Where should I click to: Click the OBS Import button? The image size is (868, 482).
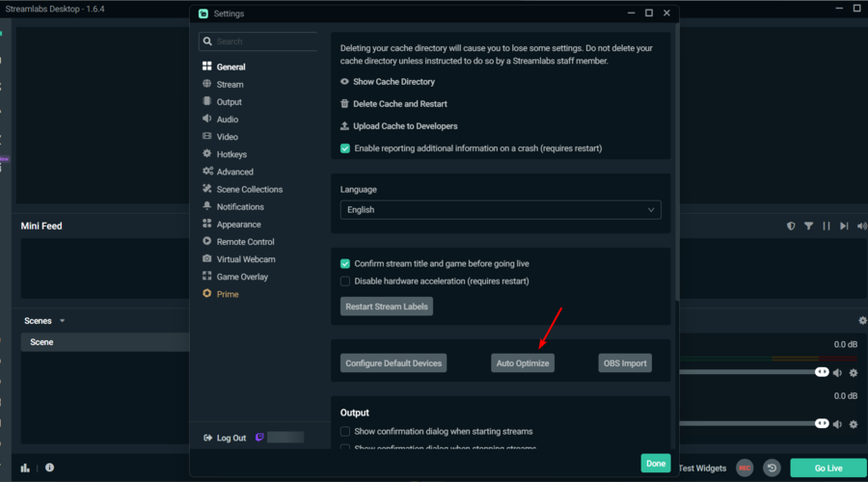tap(625, 363)
